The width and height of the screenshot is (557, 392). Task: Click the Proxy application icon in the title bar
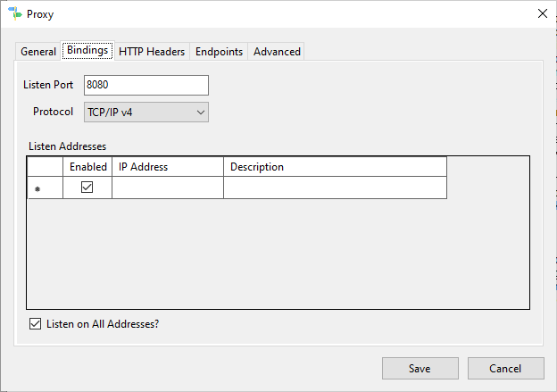coord(15,13)
